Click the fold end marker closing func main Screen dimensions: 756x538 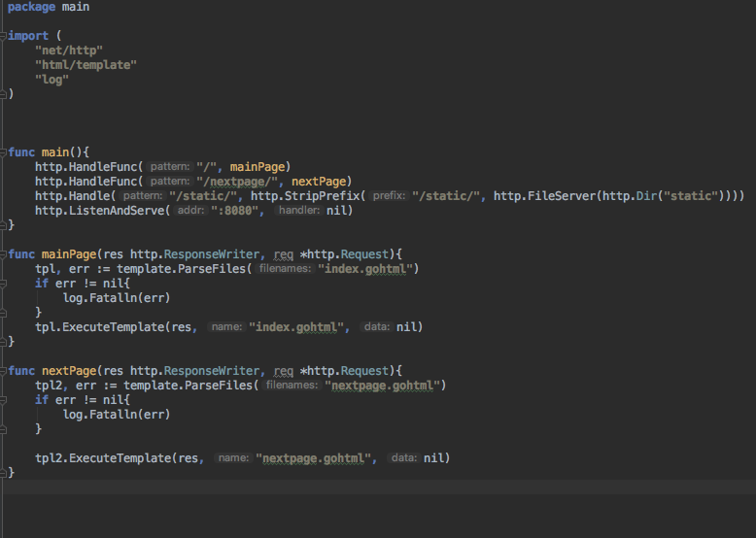2,225
